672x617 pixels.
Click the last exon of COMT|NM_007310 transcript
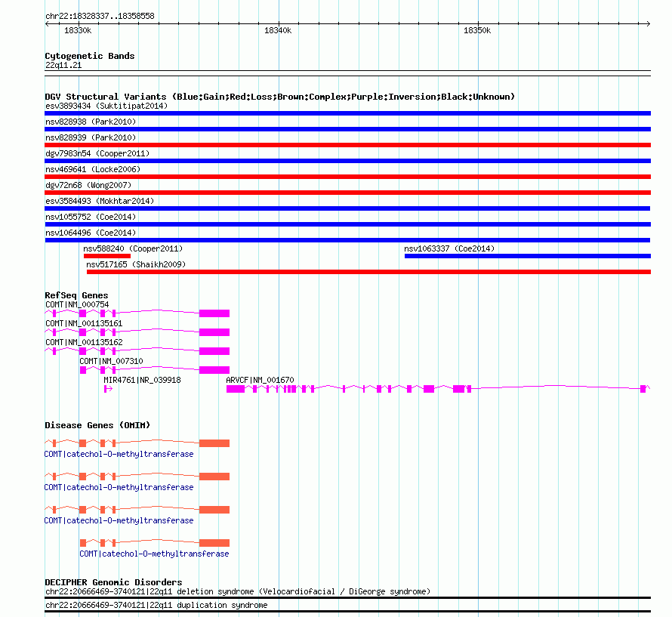tap(214, 370)
